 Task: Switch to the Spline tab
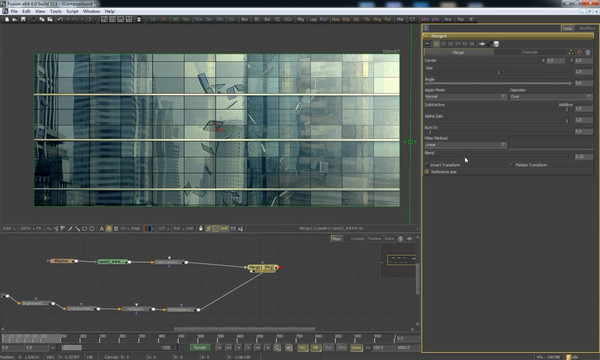(x=389, y=239)
